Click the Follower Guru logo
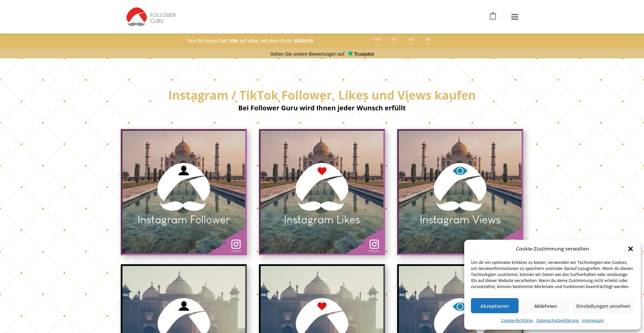 [151, 17]
